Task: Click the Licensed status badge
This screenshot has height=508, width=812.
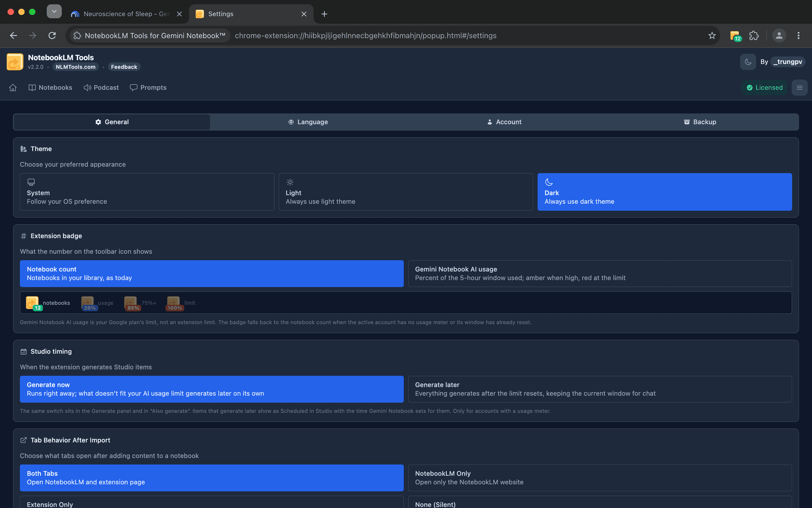Action: point(765,88)
